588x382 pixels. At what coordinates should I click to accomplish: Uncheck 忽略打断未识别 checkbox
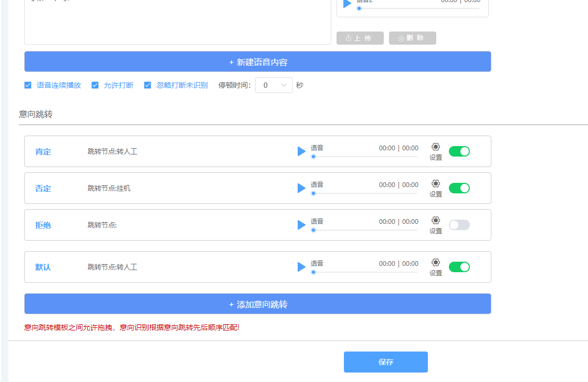[148, 85]
